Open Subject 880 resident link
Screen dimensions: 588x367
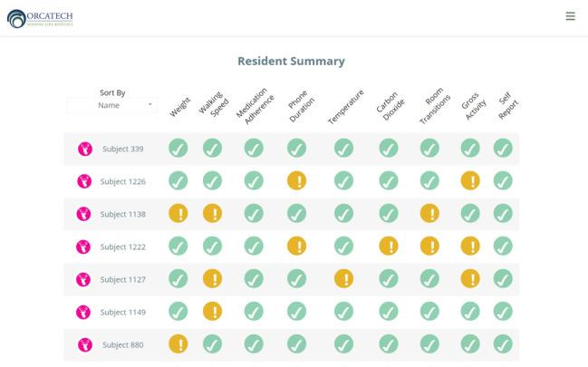click(x=122, y=345)
